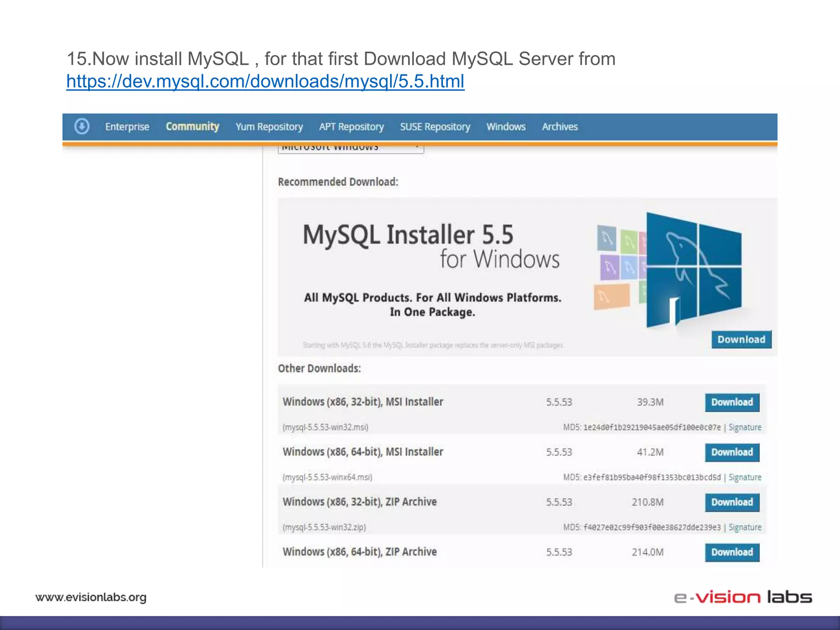Click the circular download arrow icon in the navbar
Image resolution: width=840 pixels, height=630 pixels.
pyautogui.click(x=82, y=126)
